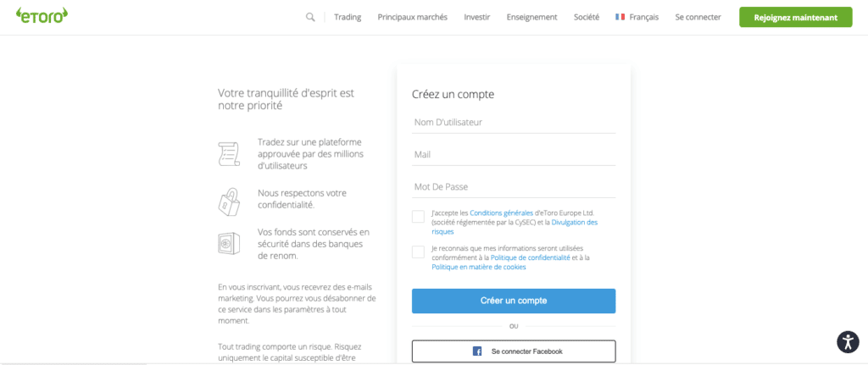Open the Trading menu
The height and width of the screenshot is (365, 868).
(348, 17)
